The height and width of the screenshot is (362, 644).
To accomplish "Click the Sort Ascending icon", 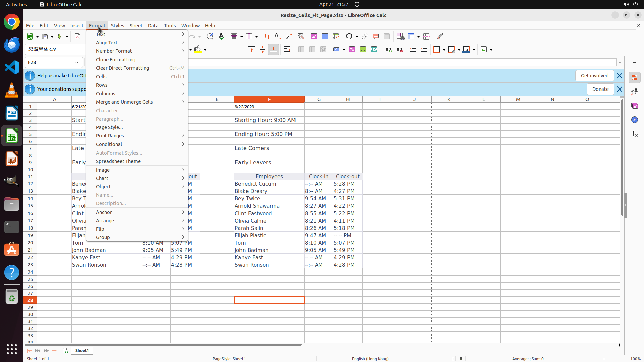I will click(278, 36).
